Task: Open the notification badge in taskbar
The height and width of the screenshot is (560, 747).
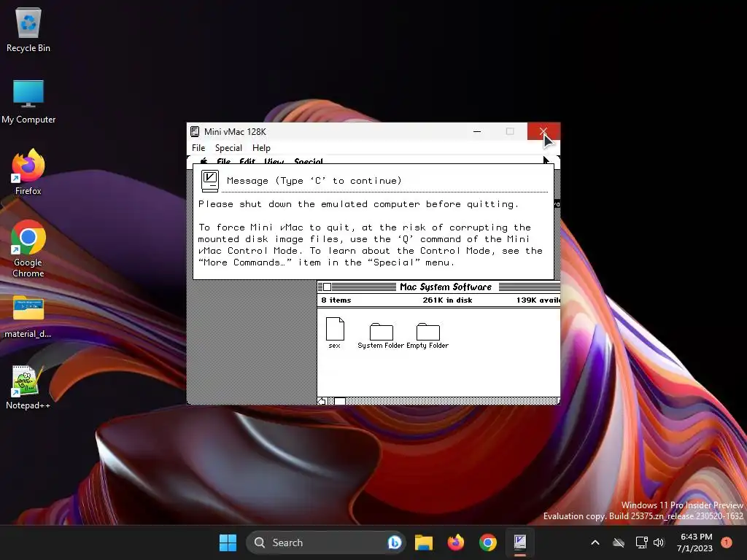Action: pyautogui.click(x=727, y=542)
